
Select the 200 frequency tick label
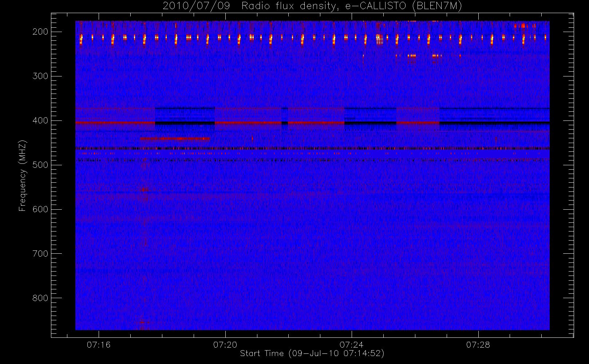[x=40, y=32]
